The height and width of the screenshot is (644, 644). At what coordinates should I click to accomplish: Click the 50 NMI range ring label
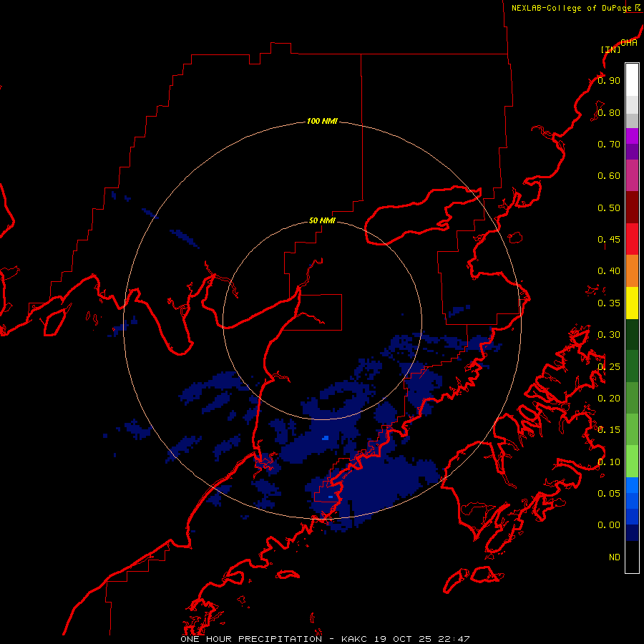coord(322,220)
